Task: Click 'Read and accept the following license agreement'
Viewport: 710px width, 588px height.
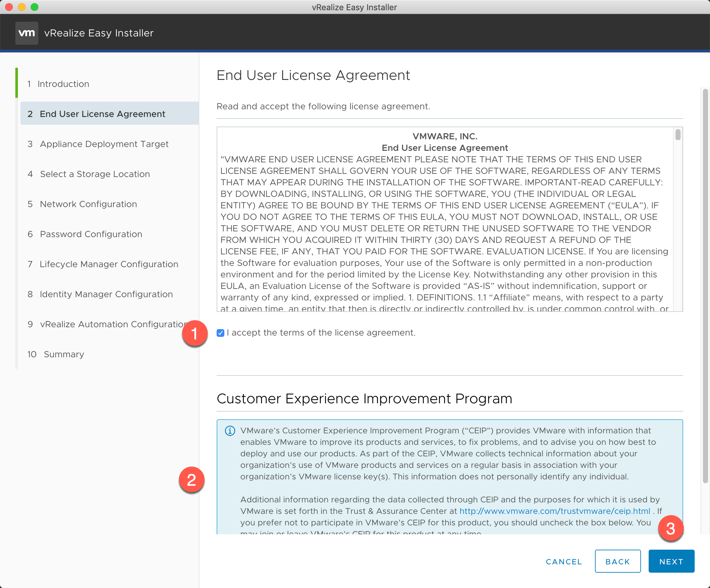Action: point(323,106)
